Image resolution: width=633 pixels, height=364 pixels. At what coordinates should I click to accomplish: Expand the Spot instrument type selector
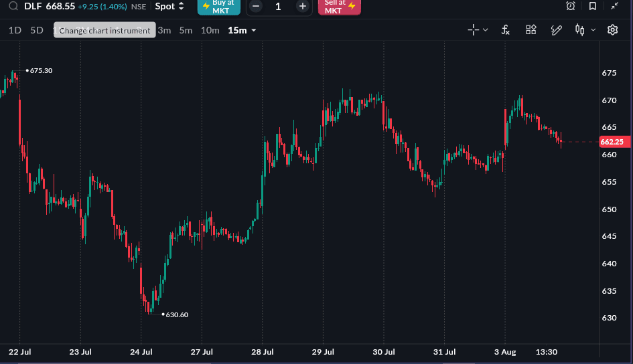[169, 6]
